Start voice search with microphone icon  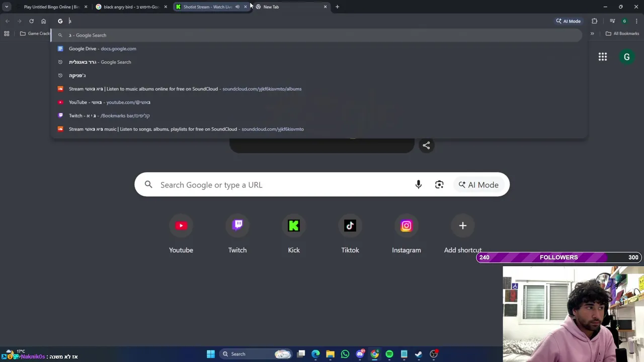tap(419, 185)
